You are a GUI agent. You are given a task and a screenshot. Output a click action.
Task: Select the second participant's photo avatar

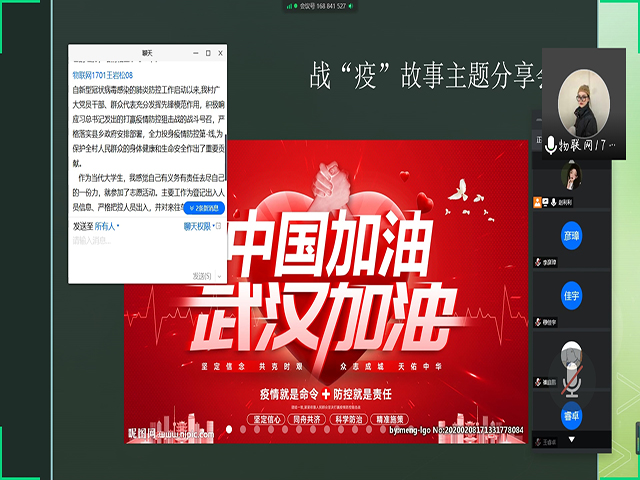tap(571, 176)
